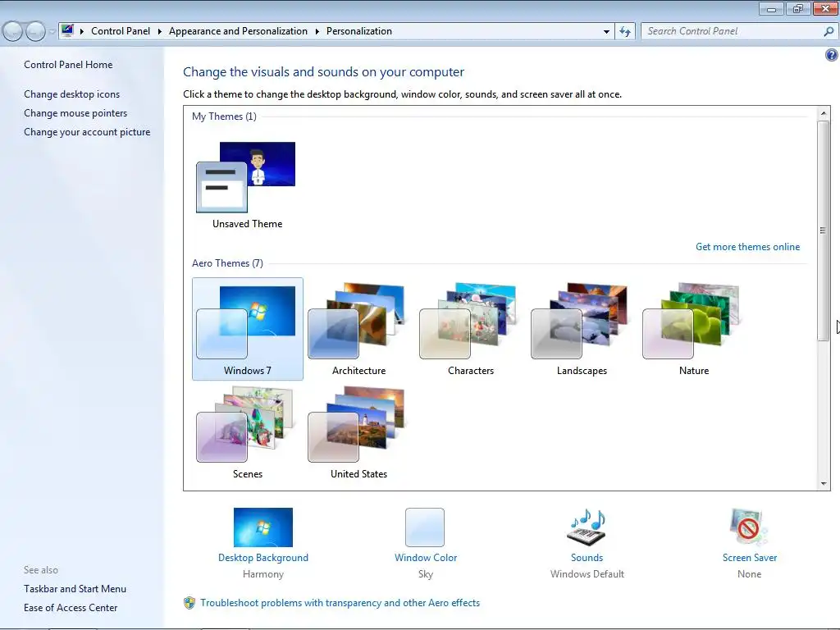
Task: Minimize the Personalization window
Action: click(771, 8)
